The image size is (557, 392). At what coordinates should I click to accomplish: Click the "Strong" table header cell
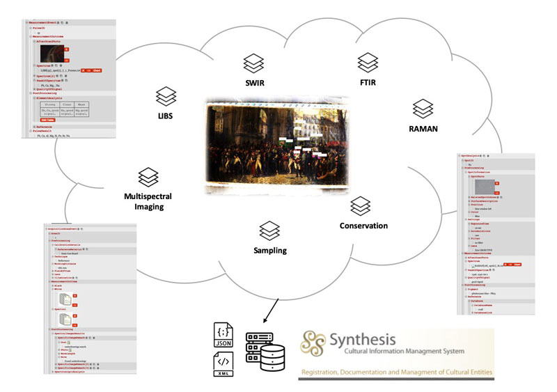point(50,105)
